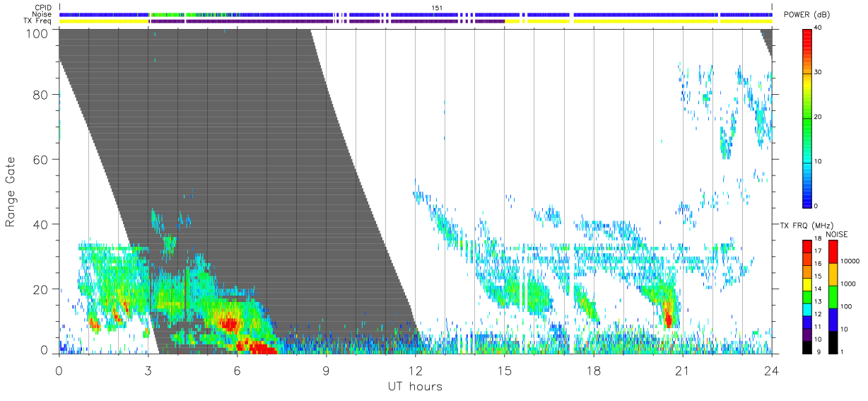Click the 80 range gate tick label
The image size is (868, 401).
click(41, 95)
